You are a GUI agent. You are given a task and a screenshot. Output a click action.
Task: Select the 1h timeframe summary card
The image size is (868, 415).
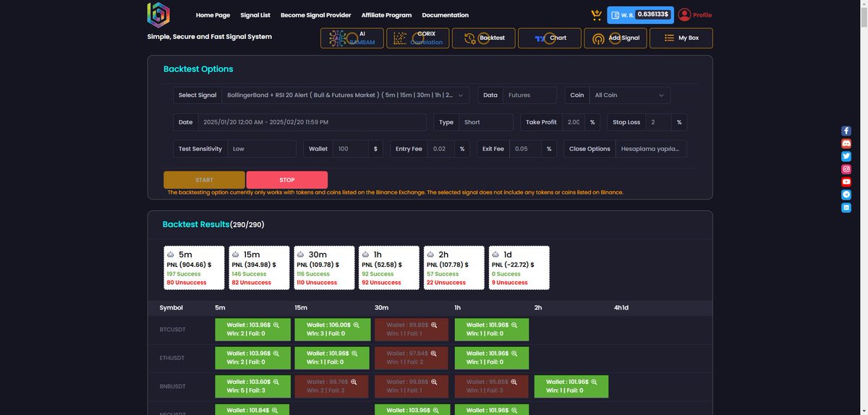tap(389, 268)
